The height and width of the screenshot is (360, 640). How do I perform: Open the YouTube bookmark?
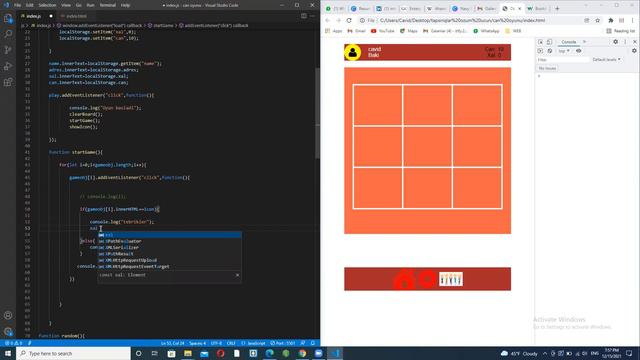click(382, 31)
